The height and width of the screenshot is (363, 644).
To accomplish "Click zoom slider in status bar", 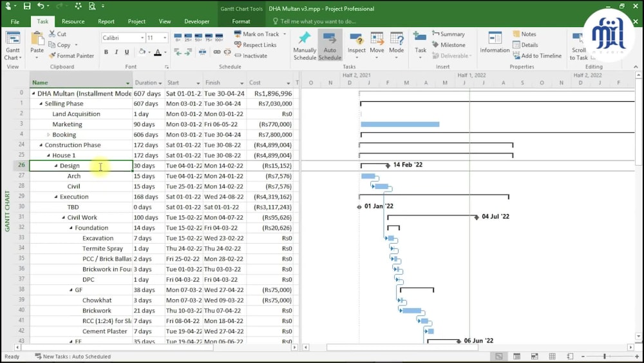I will [x=605, y=357].
